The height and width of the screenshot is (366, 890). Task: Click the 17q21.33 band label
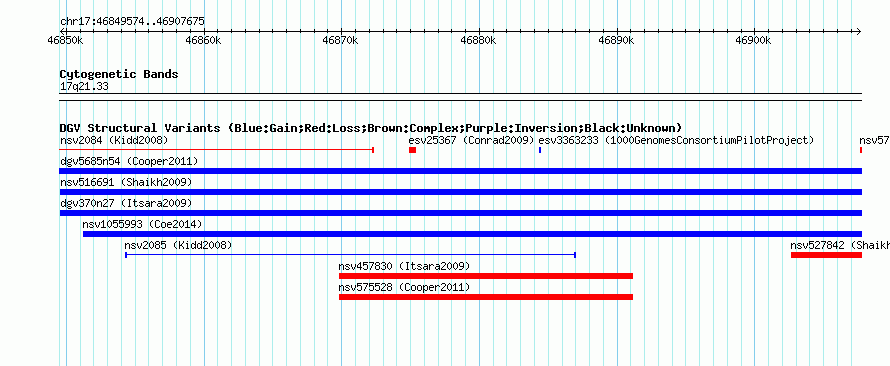[84, 87]
